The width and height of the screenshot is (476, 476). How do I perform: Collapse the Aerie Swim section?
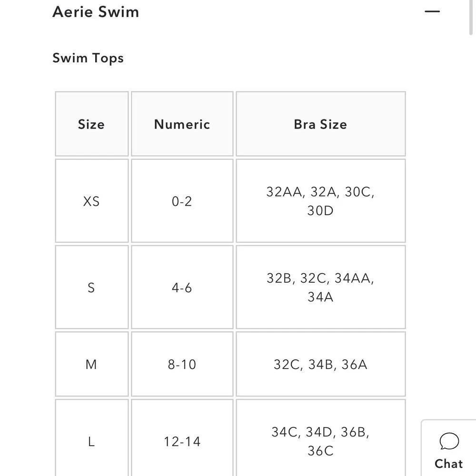432,11
